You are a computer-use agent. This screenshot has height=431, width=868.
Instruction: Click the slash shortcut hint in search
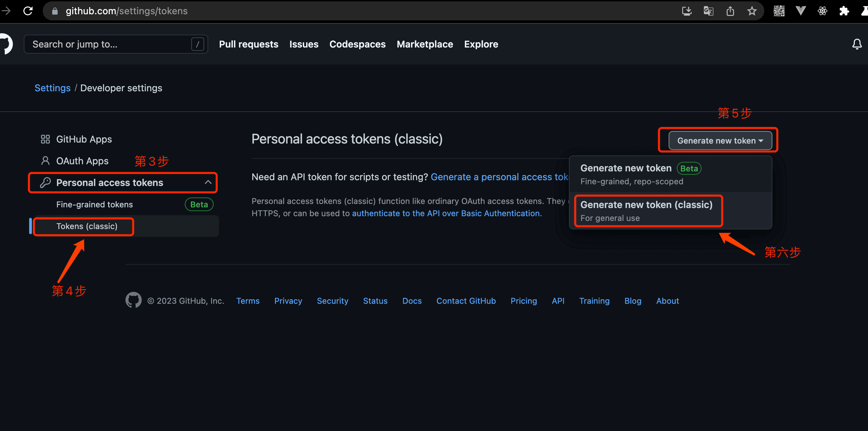pos(197,44)
